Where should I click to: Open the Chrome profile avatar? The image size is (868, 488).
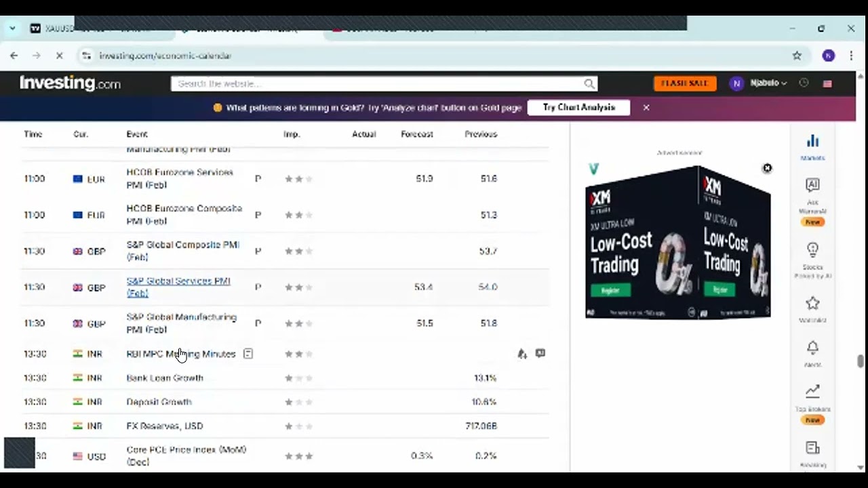[828, 56]
